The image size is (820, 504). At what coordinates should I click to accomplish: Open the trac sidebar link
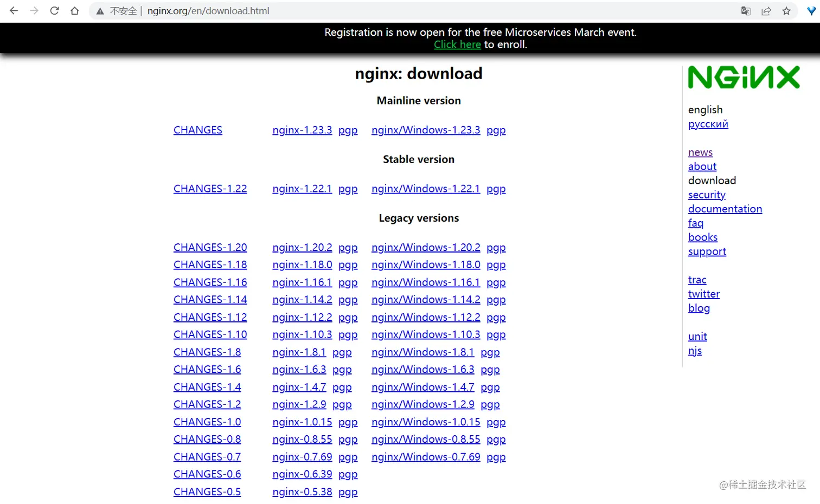(697, 280)
